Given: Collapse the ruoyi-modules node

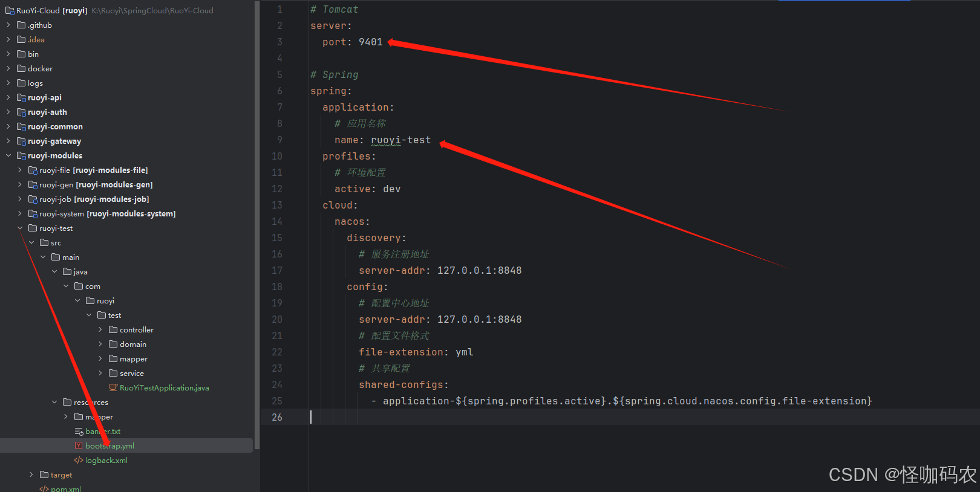Looking at the screenshot, I should (8, 155).
